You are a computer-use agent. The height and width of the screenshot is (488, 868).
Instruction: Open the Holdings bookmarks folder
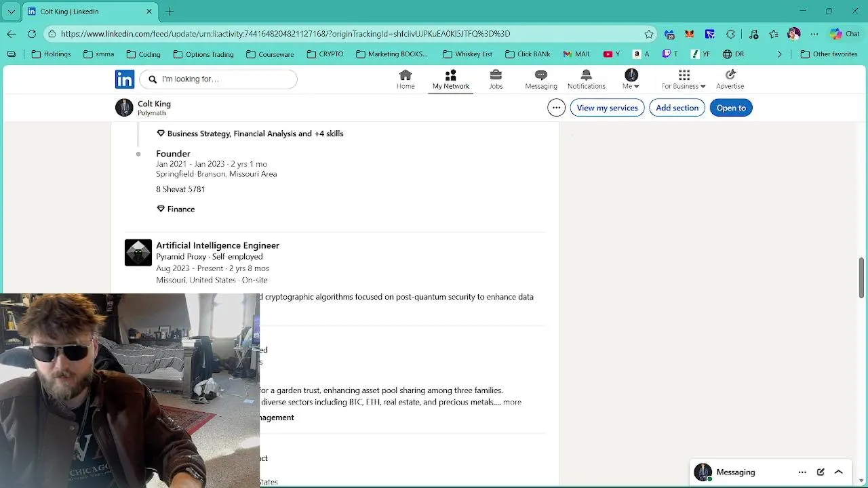[52, 54]
